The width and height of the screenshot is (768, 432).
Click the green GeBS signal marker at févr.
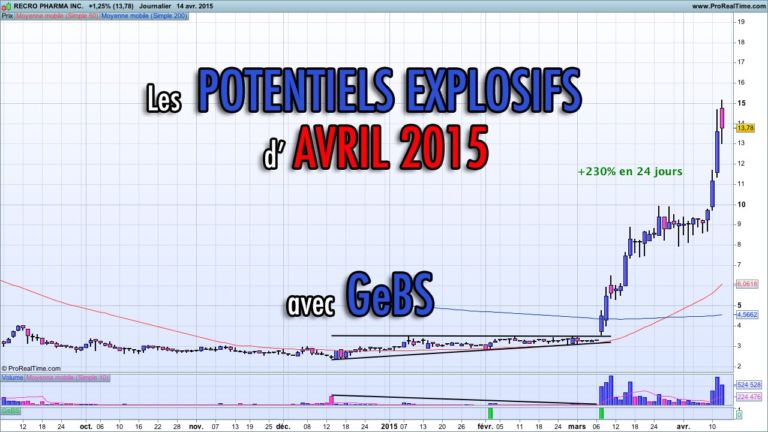click(490, 413)
